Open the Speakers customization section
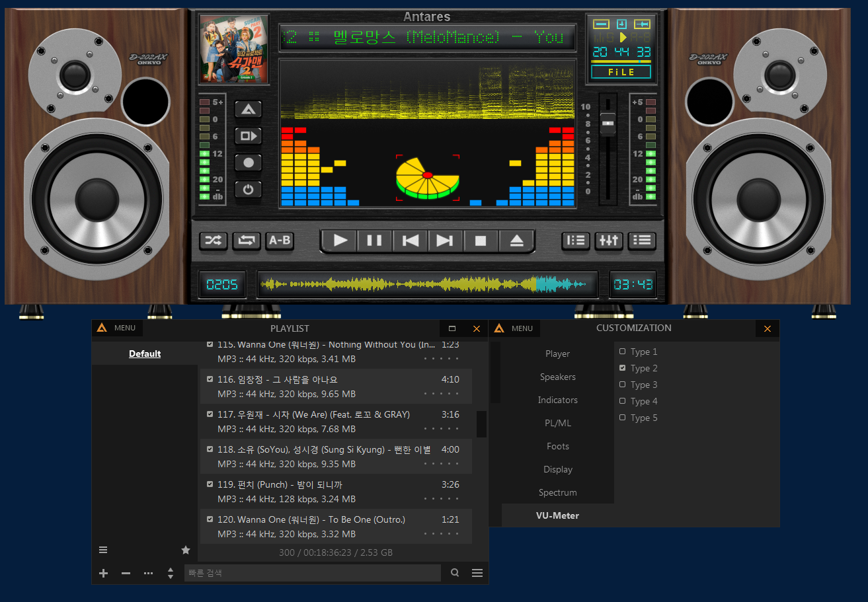Screen dimensions: 868x602 click(x=557, y=377)
